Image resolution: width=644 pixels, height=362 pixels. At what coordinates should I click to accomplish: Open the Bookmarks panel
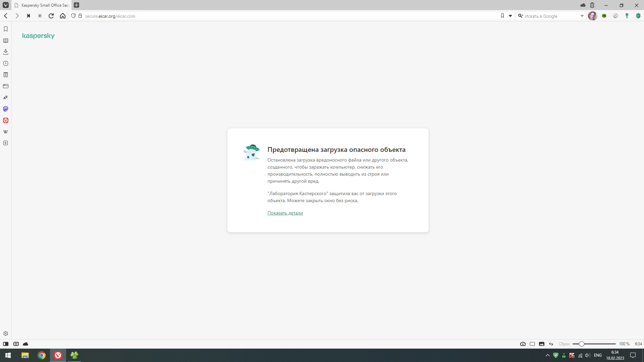click(6, 29)
